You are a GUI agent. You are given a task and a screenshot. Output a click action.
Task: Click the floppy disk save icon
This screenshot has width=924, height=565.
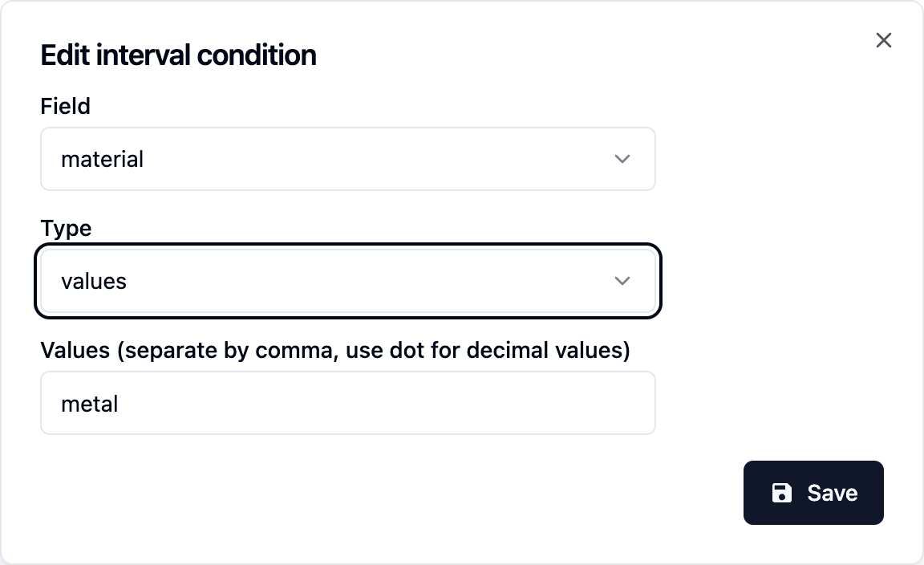click(x=781, y=493)
